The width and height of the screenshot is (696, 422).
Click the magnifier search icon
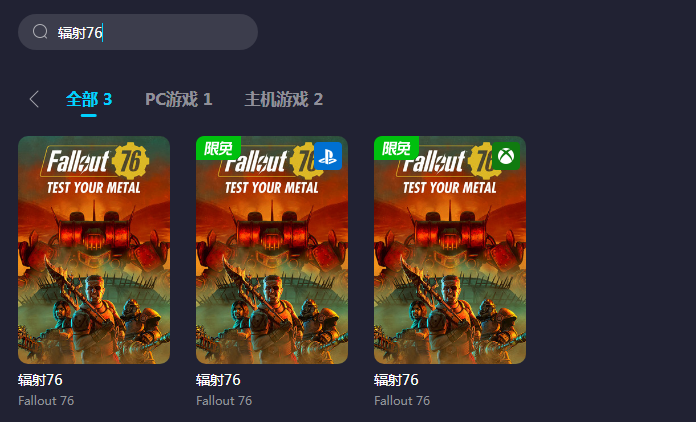coord(40,32)
